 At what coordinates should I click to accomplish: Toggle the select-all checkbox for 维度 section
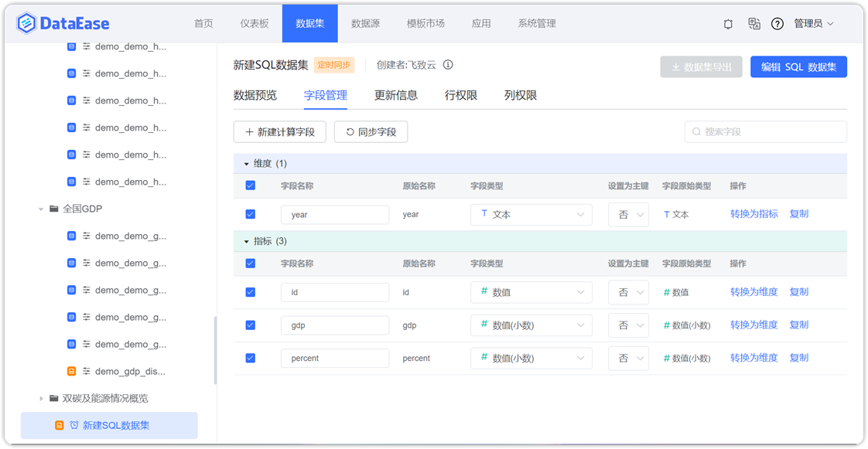[x=250, y=185]
